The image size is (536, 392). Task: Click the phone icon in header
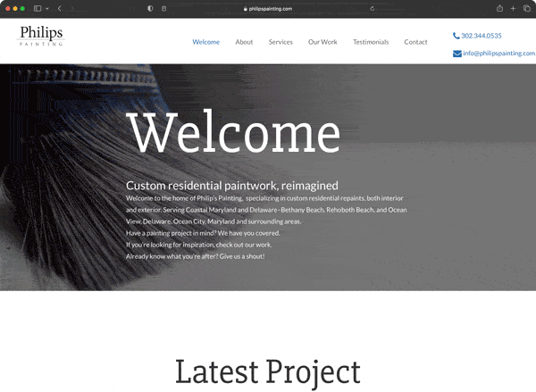[x=456, y=36]
